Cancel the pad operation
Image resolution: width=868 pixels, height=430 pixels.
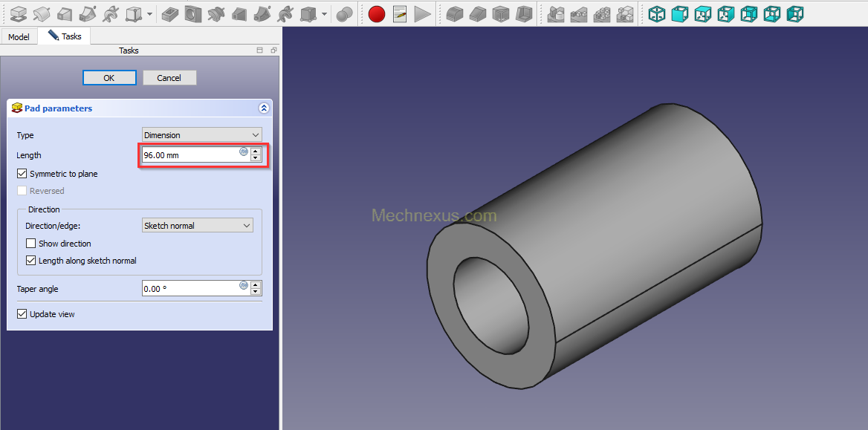(169, 78)
